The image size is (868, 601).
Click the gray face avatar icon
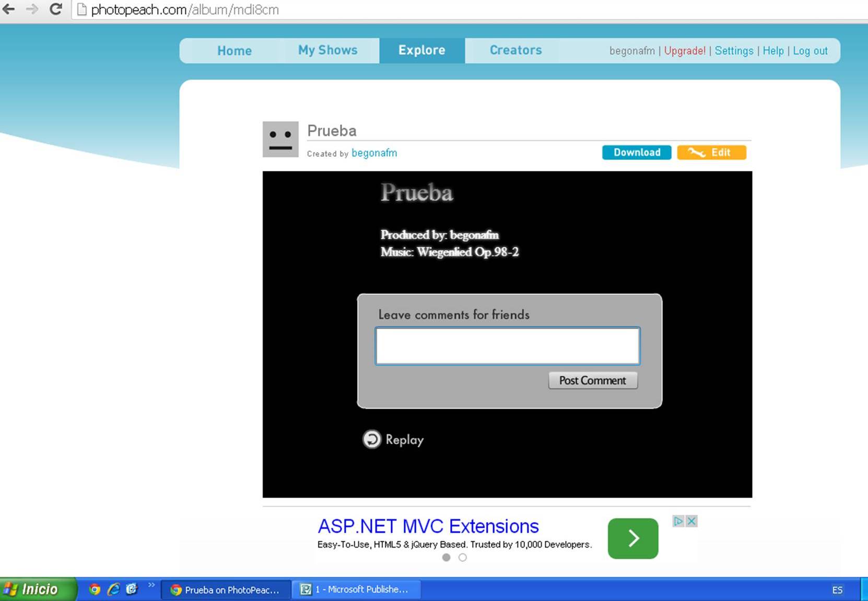pyautogui.click(x=280, y=140)
